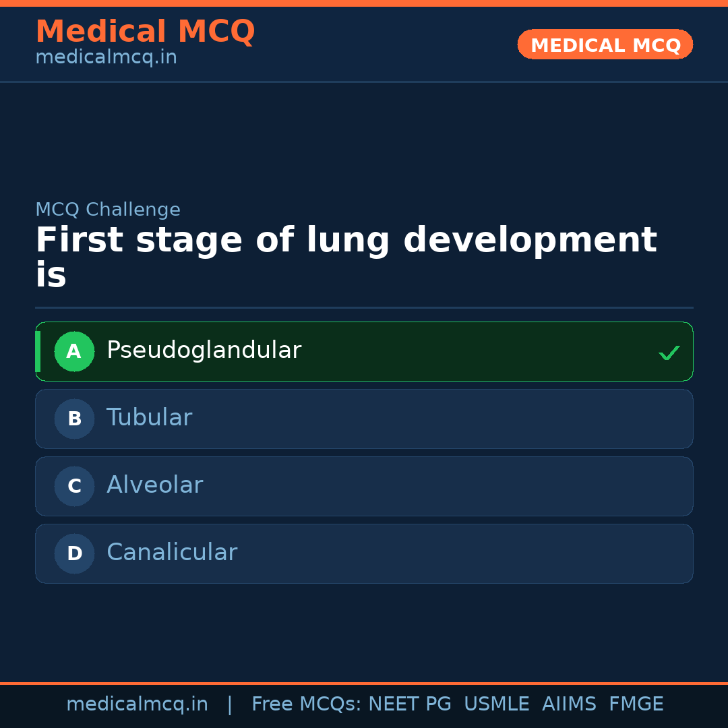Click the green left edge bar on answer A
Screen dimensions: 728x728
pyautogui.click(x=38, y=351)
